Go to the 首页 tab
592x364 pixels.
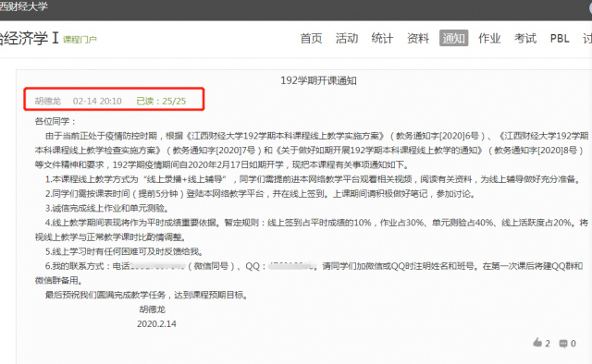311,39
